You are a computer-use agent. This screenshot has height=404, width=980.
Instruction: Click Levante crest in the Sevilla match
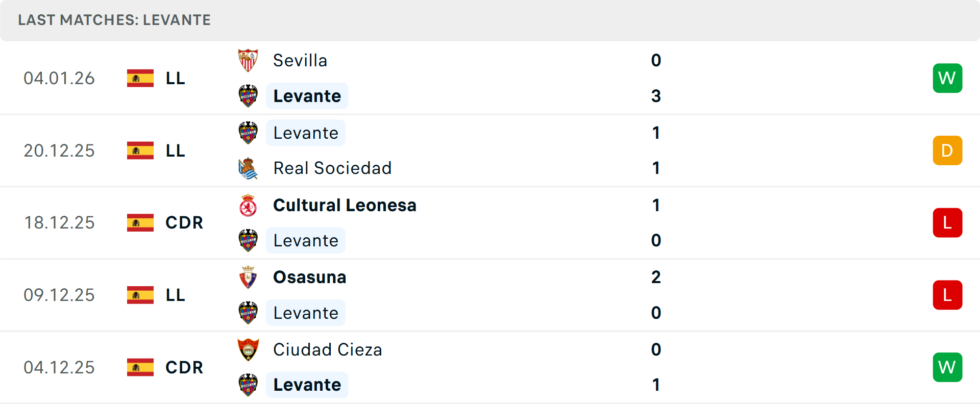click(248, 96)
